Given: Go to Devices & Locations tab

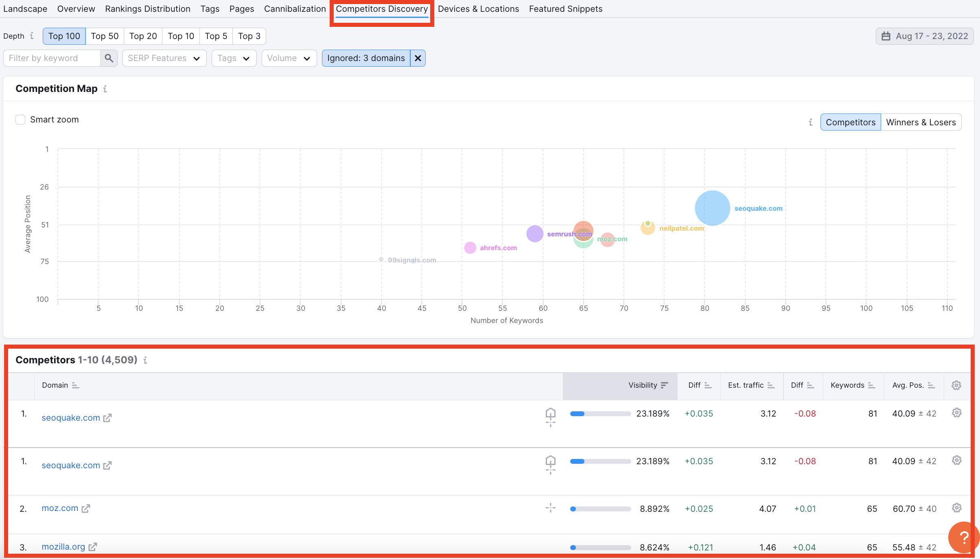Looking at the screenshot, I should pos(479,9).
